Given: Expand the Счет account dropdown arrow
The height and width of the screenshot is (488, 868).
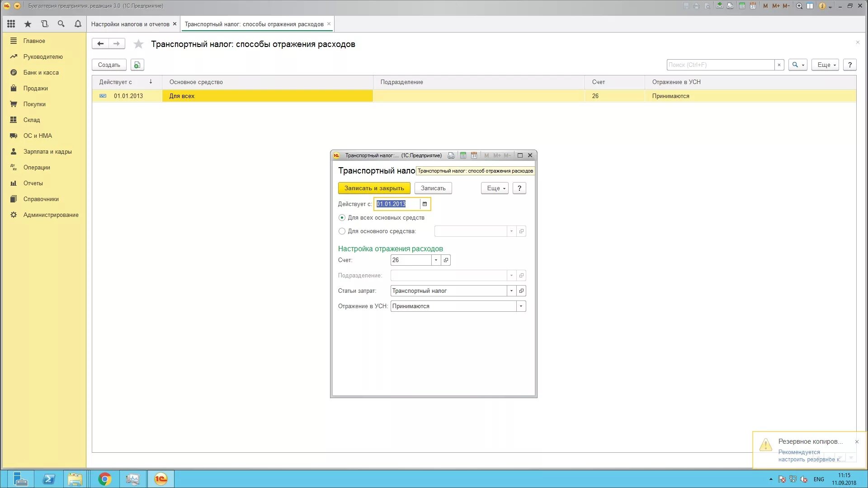Looking at the screenshot, I should (x=436, y=260).
